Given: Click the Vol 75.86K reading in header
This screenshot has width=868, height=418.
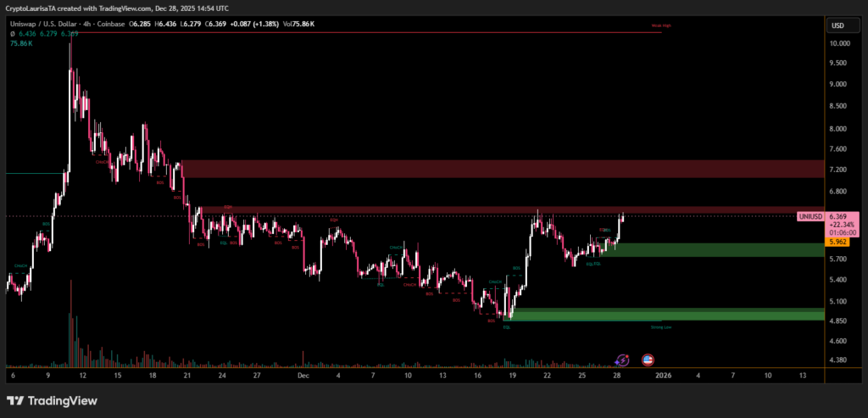Looking at the screenshot, I should pos(298,24).
